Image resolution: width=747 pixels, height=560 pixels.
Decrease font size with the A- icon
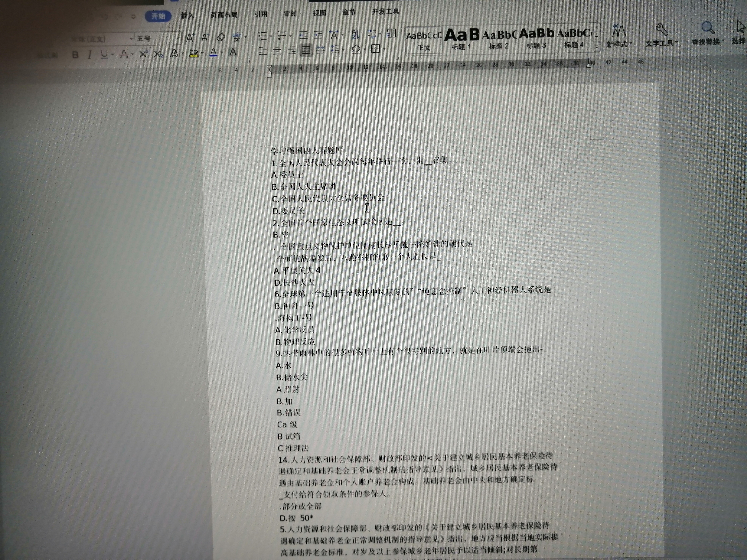[x=205, y=37]
